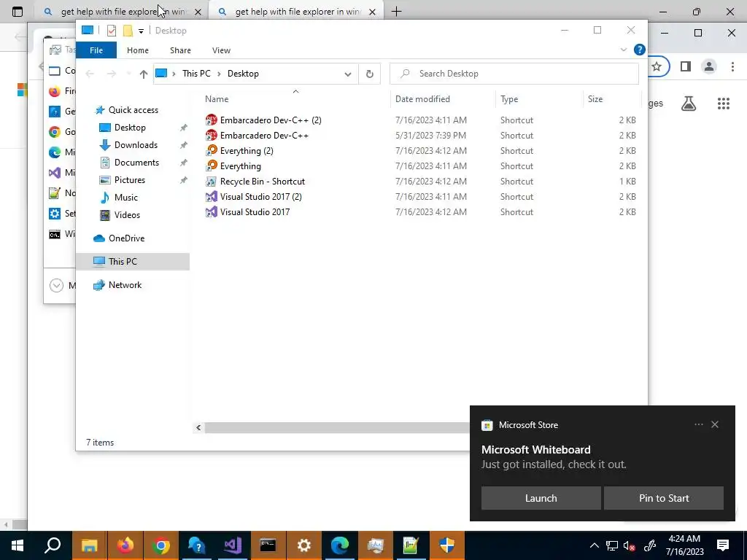
Task: Select the Embarcadero Dev-C++ shortcut dated 5/31/2023
Action: click(x=264, y=135)
